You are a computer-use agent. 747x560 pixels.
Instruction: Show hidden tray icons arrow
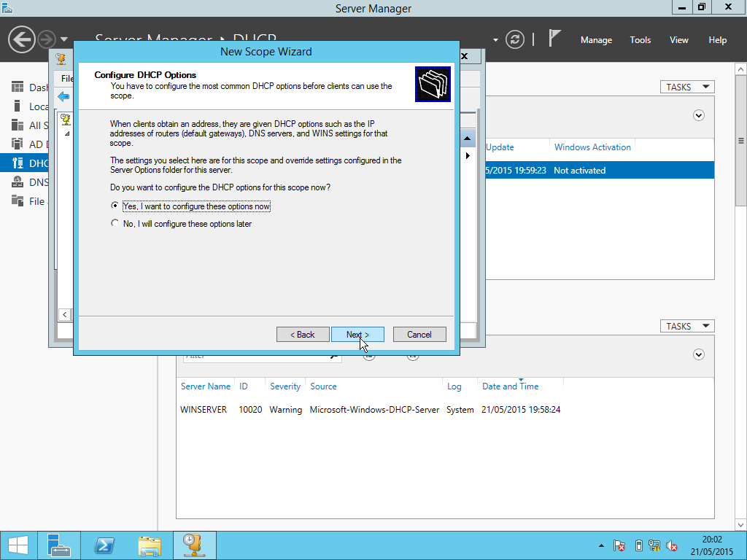tap(601, 545)
